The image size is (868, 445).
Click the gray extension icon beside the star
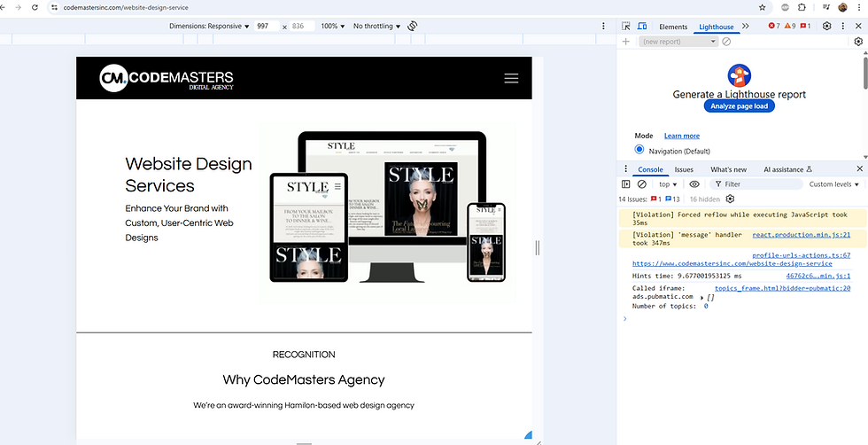click(785, 8)
